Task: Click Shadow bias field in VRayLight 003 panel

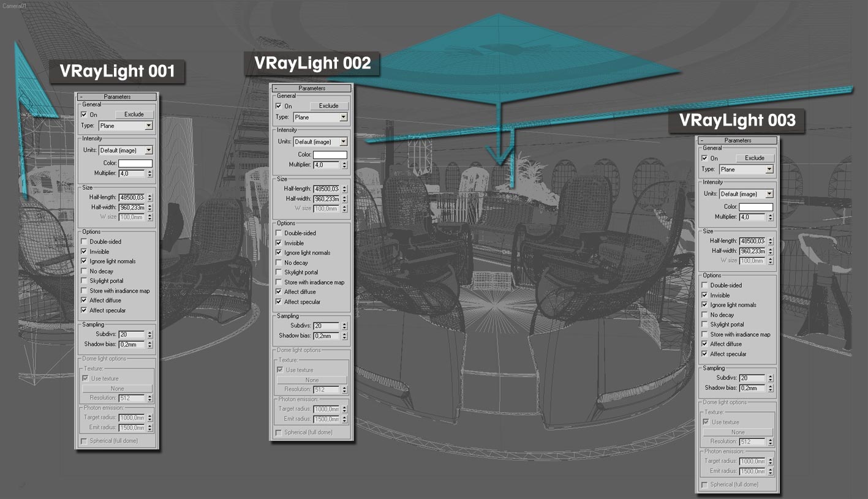Action: 753,388
